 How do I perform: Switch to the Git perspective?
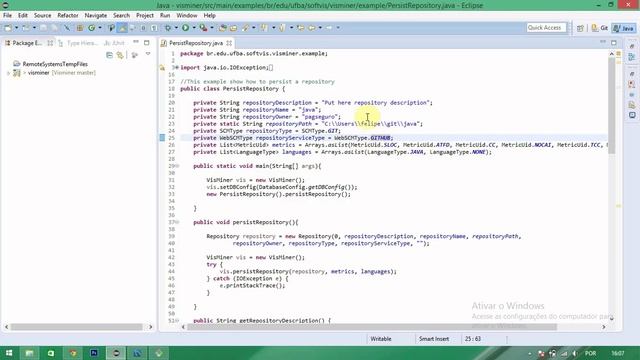pyautogui.click(x=600, y=28)
